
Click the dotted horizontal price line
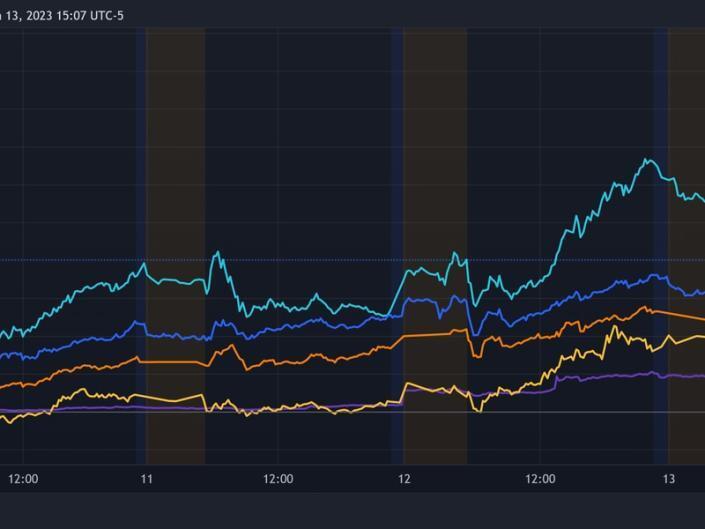tap(300, 260)
